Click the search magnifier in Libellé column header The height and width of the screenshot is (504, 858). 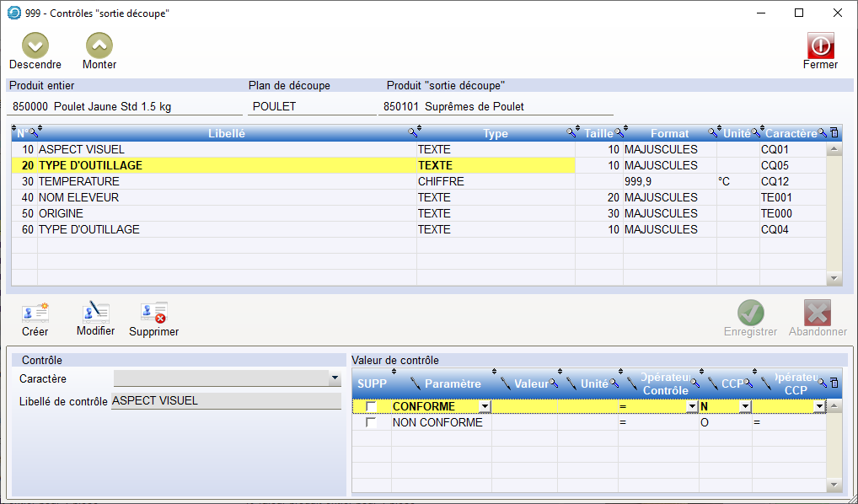point(412,133)
